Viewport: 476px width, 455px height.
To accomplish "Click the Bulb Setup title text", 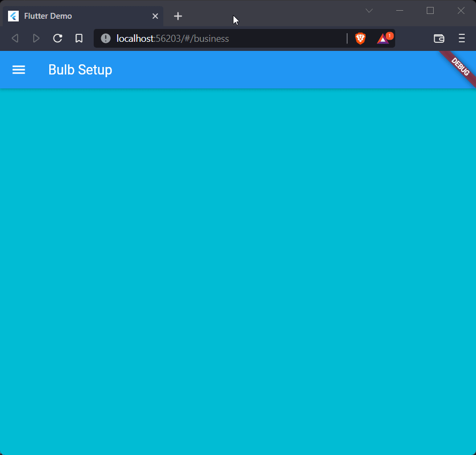I will click(80, 70).
